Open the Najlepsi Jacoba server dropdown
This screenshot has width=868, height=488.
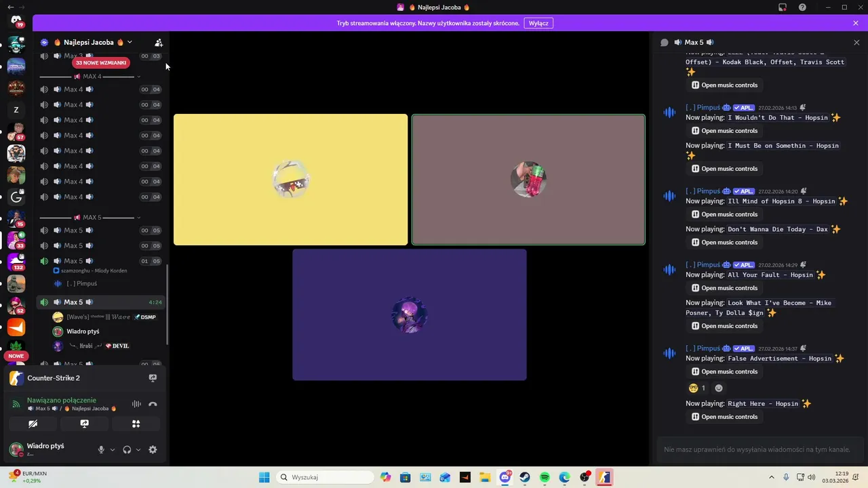[130, 42]
